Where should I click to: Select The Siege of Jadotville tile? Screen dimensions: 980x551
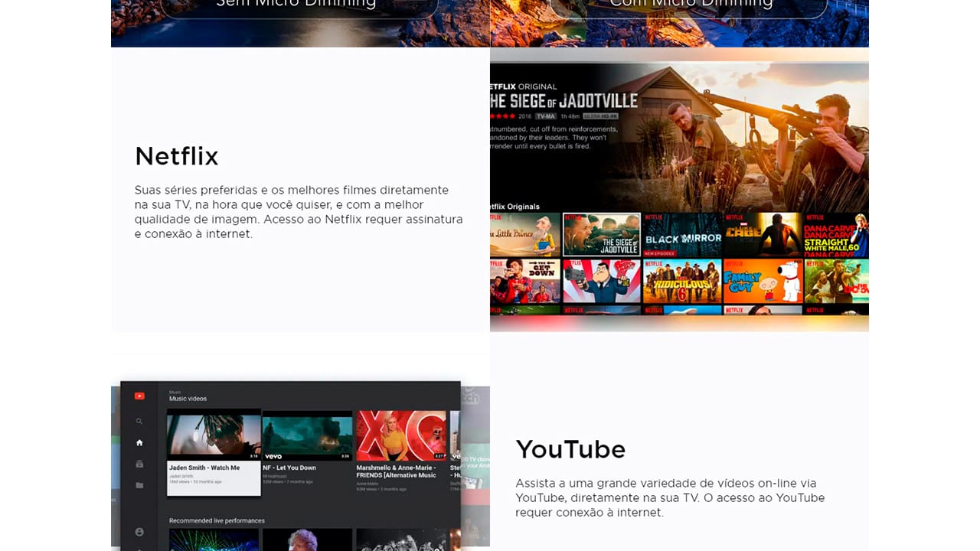[602, 234]
